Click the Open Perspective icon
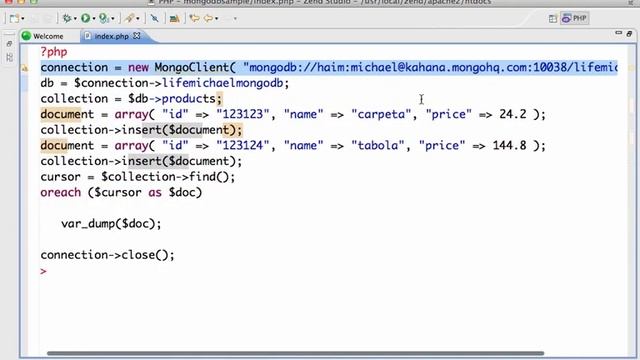This screenshot has height=360, width=640. pos(553,18)
